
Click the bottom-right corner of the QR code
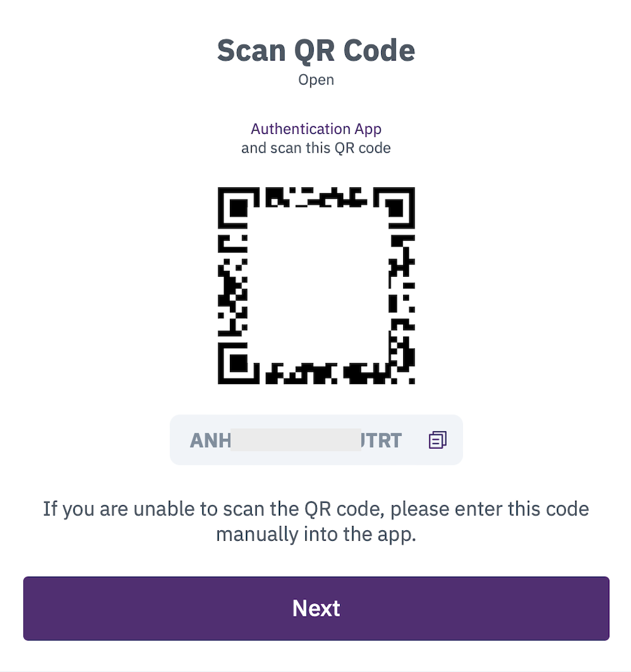click(411, 380)
